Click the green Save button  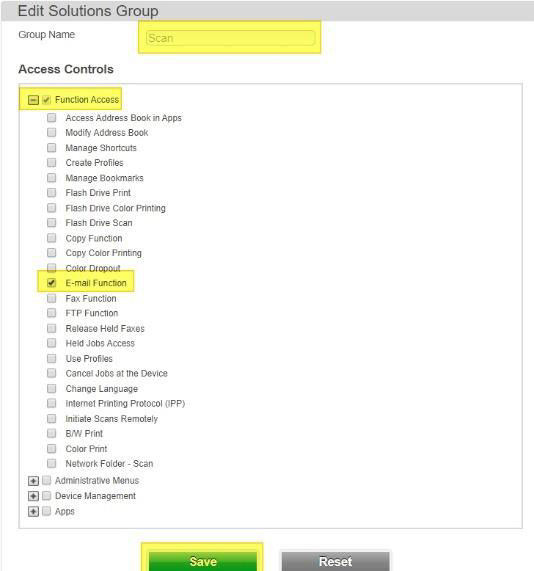pyautogui.click(x=203, y=561)
